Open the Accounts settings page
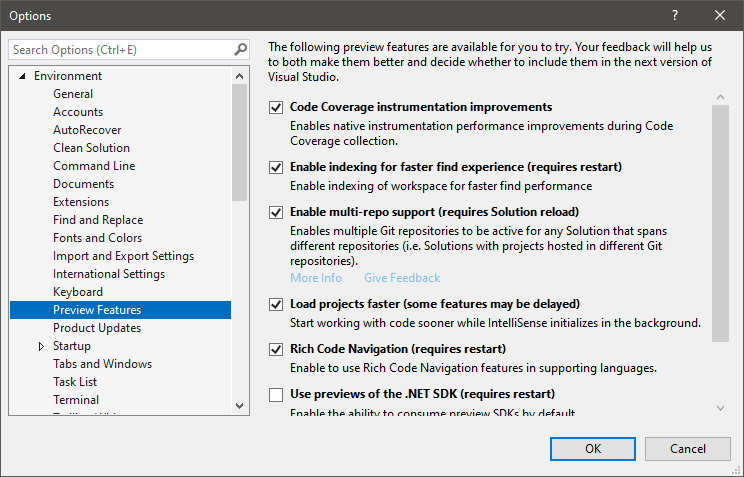744x477 pixels. click(x=78, y=112)
